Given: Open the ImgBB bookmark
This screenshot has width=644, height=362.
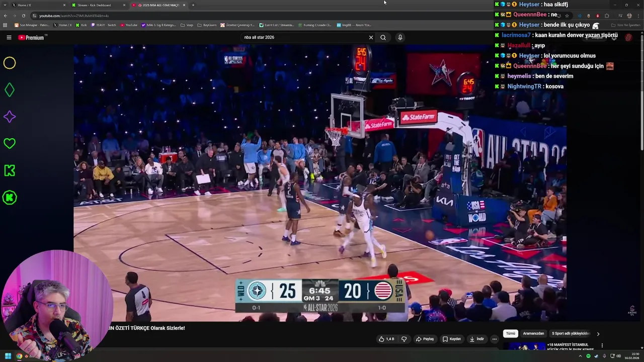Looking at the screenshot, I should [354, 25].
